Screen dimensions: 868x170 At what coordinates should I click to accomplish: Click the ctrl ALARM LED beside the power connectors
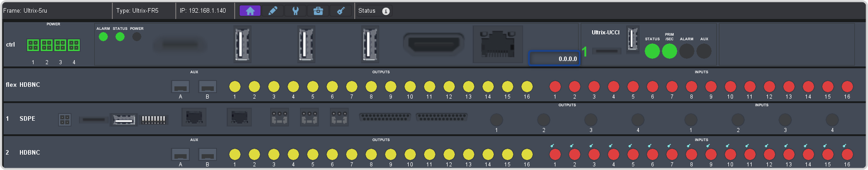103,37
